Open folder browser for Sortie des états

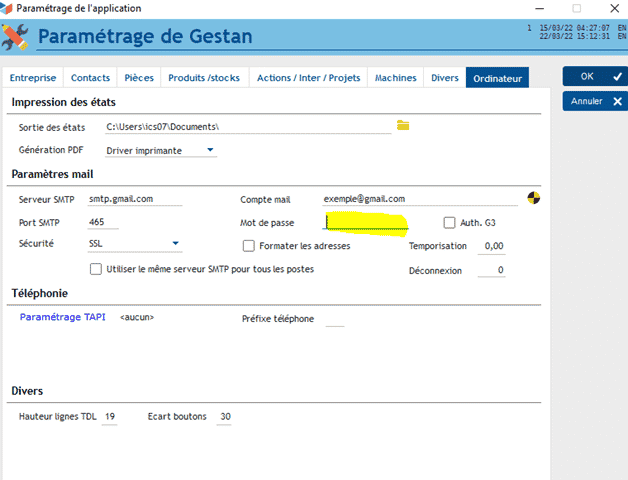[403, 125]
